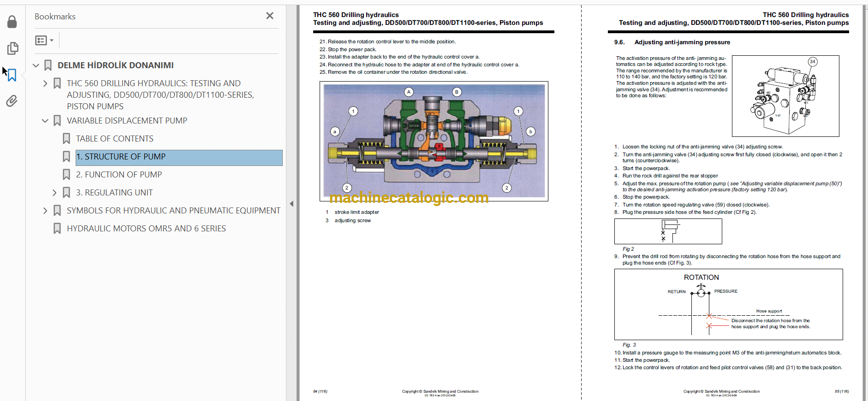Click step '12. Lock the control levers'
Viewport: 868px width, 401px height.
point(728,368)
